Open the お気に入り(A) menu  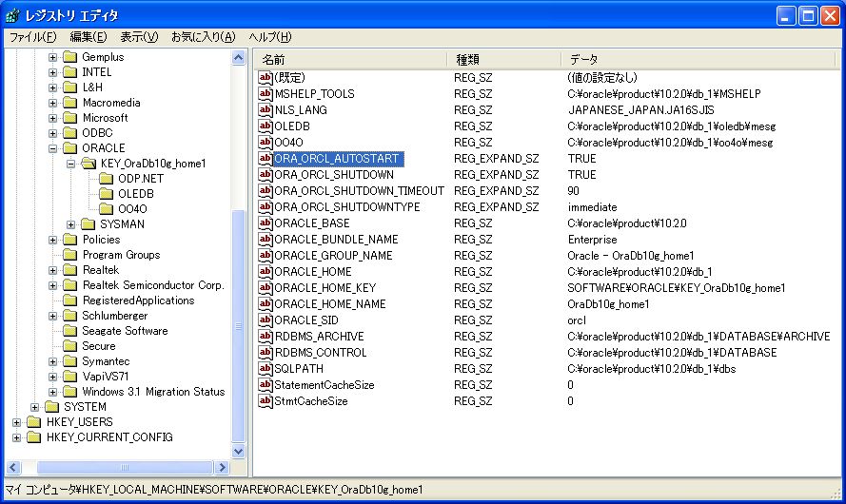[x=203, y=37]
